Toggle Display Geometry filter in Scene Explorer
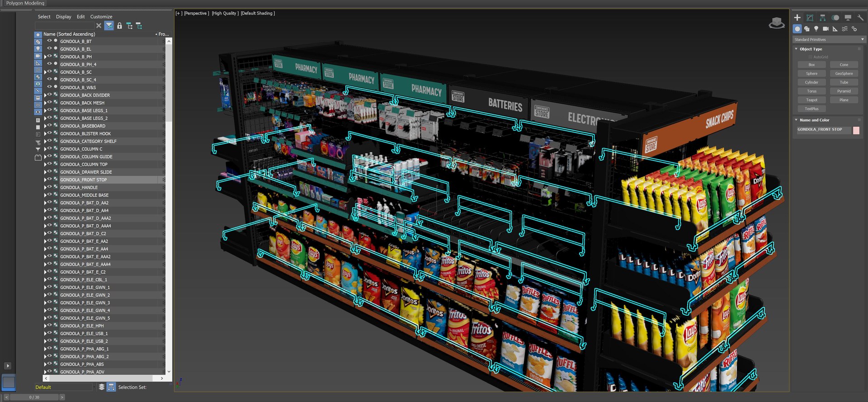The width and height of the screenshot is (868, 402). pyautogui.click(x=38, y=34)
